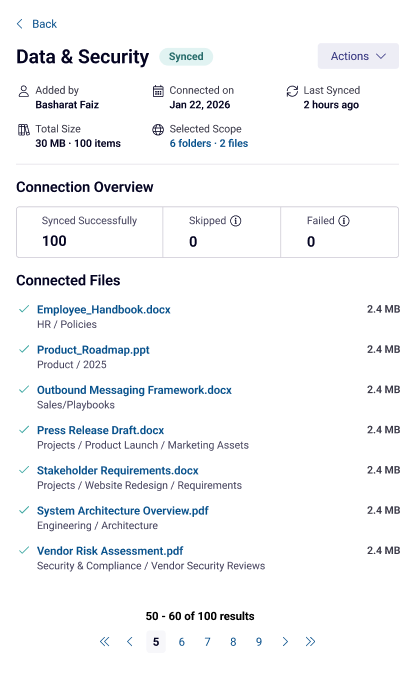
Task: Click the Skipped 0 count value
Action: [x=193, y=242]
